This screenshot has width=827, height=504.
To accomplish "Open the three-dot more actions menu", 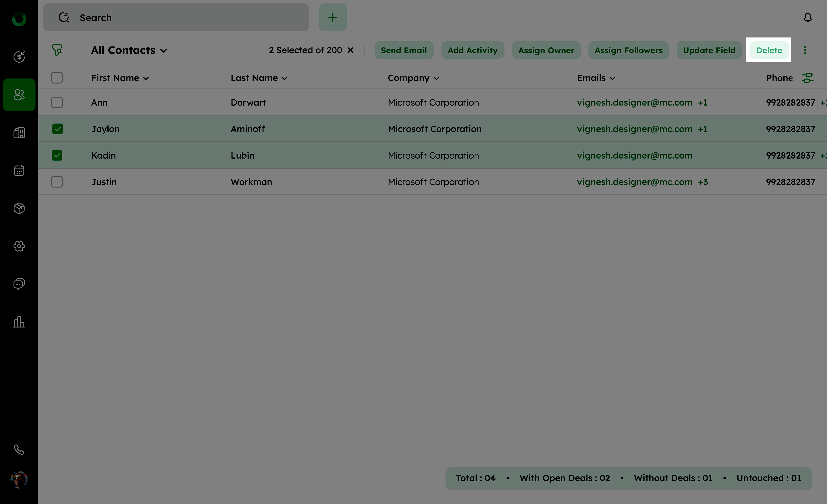I will (x=805, y=50).
